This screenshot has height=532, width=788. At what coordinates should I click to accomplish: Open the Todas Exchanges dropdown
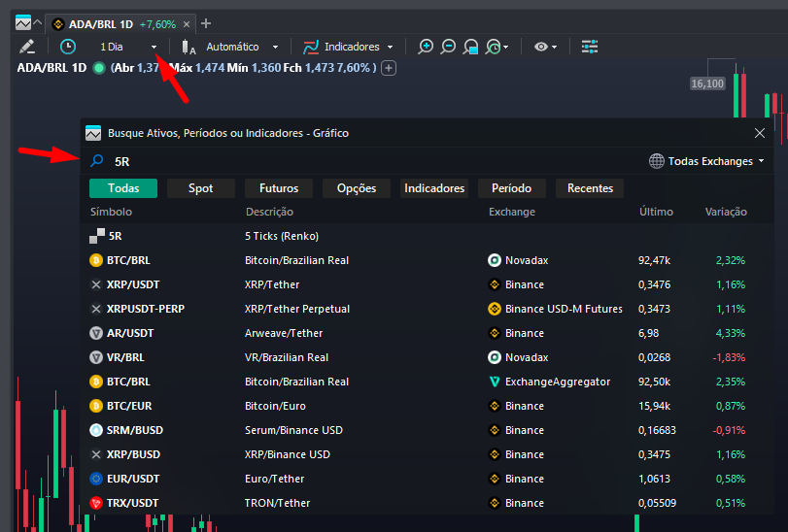pyautogui.click(x=706, y=161)
